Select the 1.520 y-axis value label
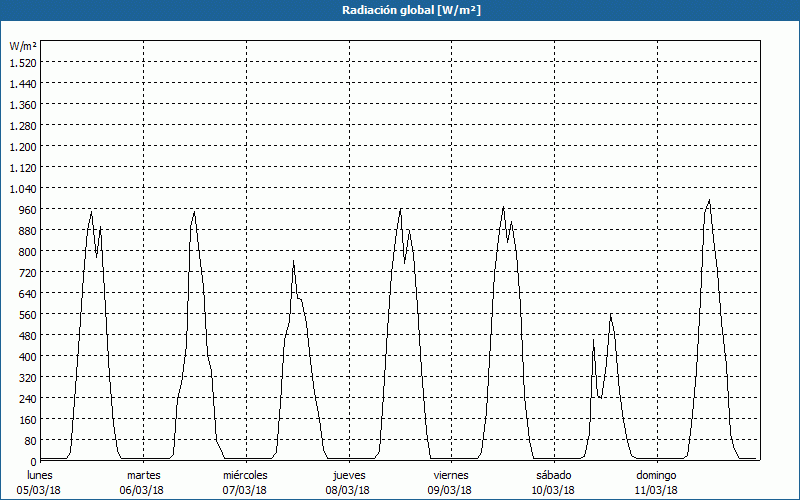 pyautogui.click(x=22, y=62)
